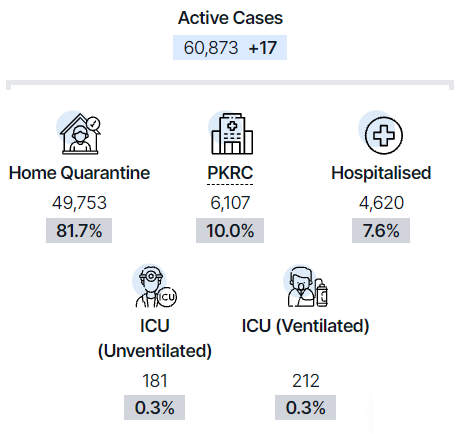Click the Home Quarantine house icon
The width and height of the screenshot is (457, 434).
coord(79,133)
